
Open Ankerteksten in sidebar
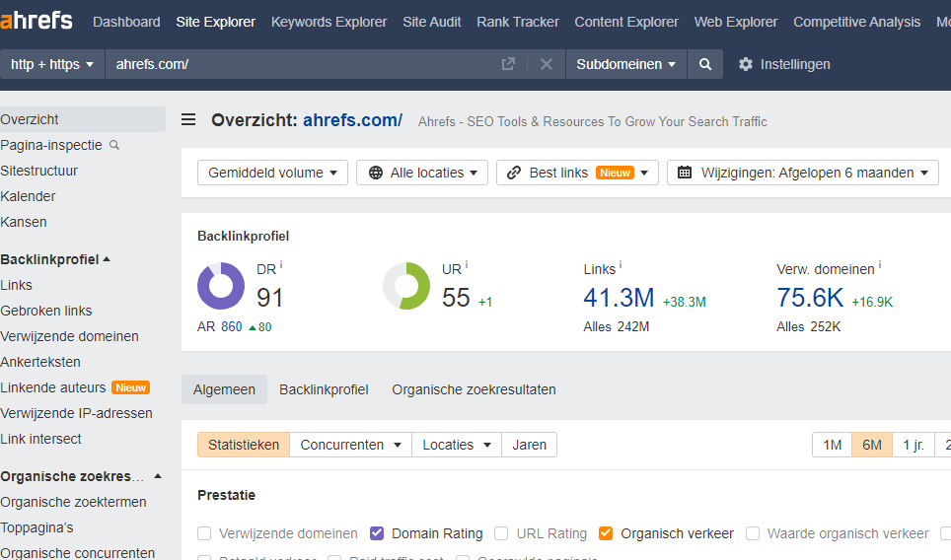(40, 362)
